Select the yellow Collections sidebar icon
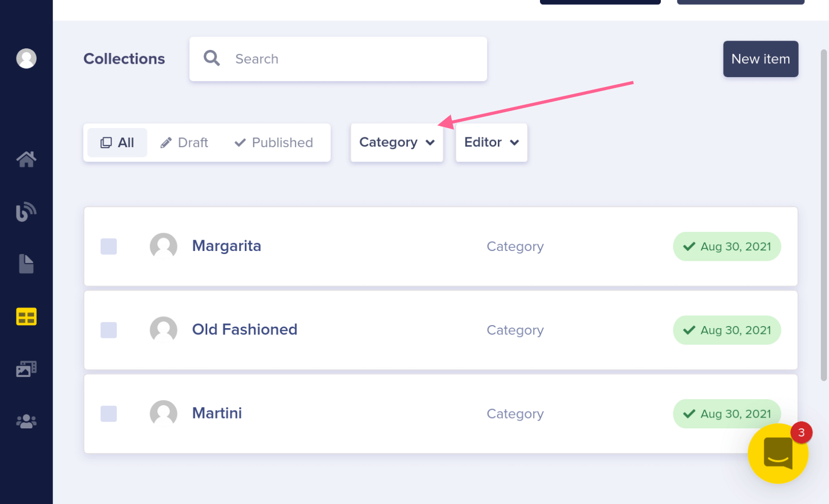The width and height of the screenshot is (829, 504). point(26,317)
